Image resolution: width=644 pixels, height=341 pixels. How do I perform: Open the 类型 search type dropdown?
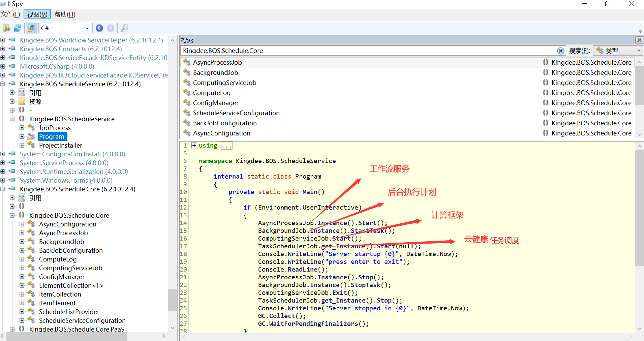click(618, 51)
